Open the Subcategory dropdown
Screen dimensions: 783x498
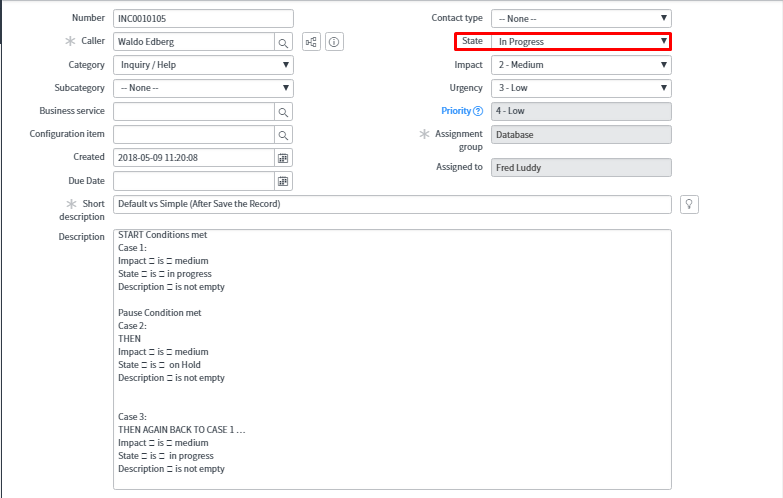pyautogui.click(x=203, y=88)
